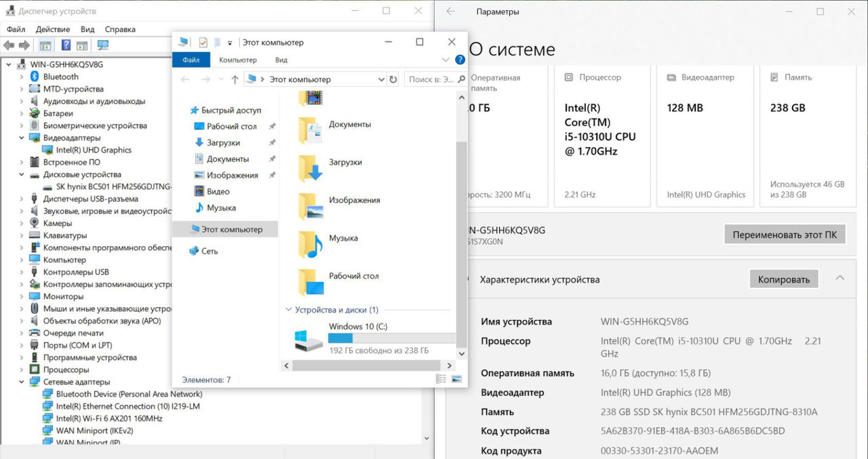The height and width of the screenshot is (459, 868).
Task: Open the Windows 10 (C:) drive
Action: coord(309,338)
